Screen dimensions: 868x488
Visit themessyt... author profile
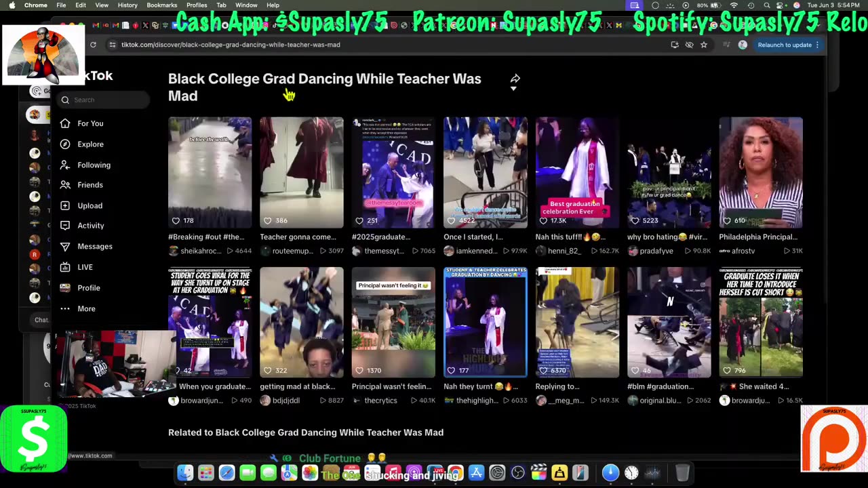pyautogui.click(x=379, y=251)
